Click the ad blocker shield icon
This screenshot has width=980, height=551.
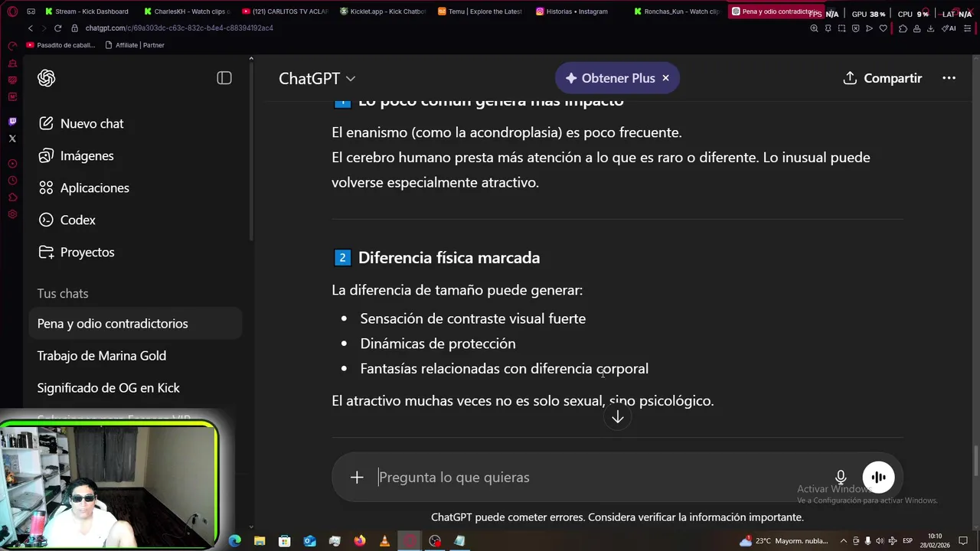click(x=855, y=28)
